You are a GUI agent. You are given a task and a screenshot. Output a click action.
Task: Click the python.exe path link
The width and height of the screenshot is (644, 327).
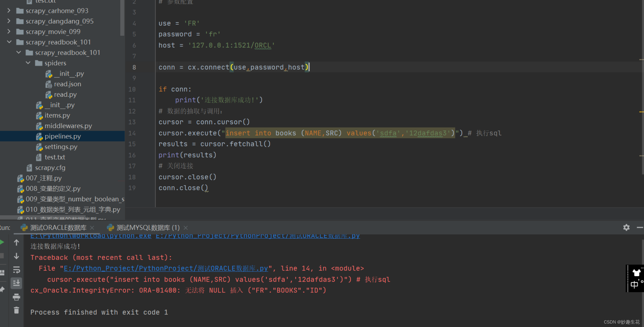tap(90, 236)
